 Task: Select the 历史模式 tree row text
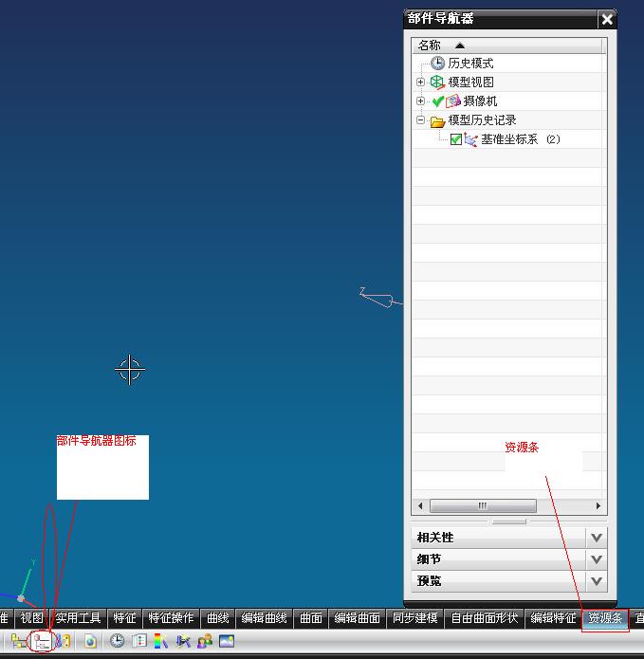tap(470, 63)
